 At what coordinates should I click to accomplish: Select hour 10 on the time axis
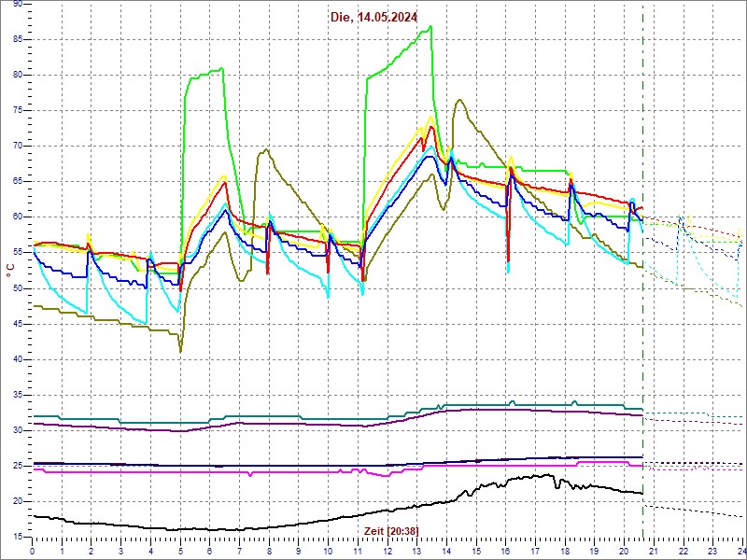coord(329,551)
